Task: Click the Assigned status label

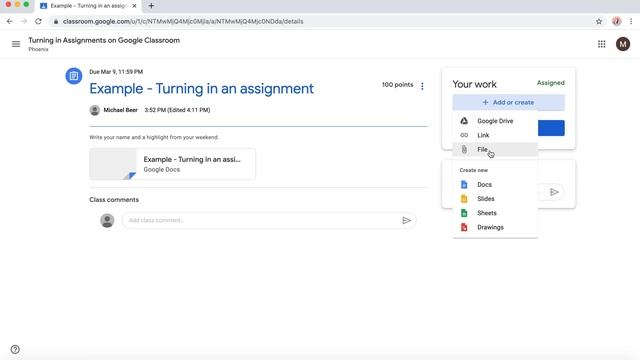Action: [x=551, y=83]
